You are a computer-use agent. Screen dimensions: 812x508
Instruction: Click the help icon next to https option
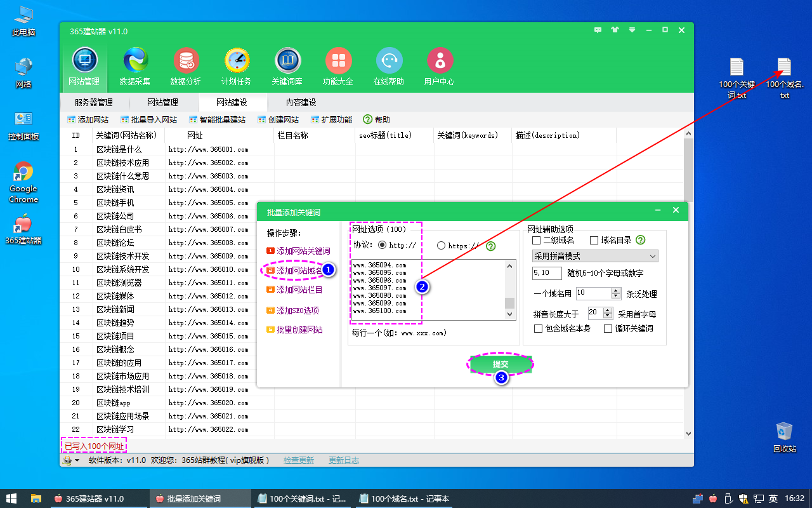pos(490,246)
